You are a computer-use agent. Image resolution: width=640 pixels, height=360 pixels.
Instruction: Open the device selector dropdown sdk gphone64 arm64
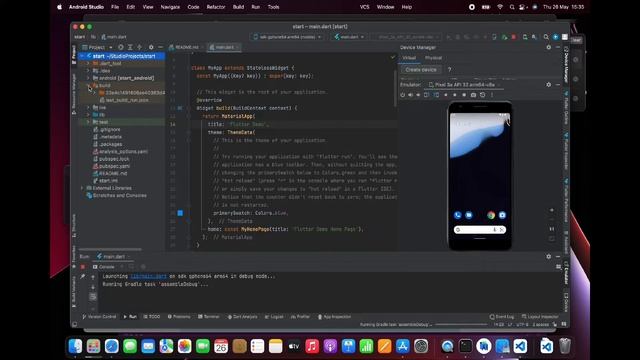coord(287,37)
